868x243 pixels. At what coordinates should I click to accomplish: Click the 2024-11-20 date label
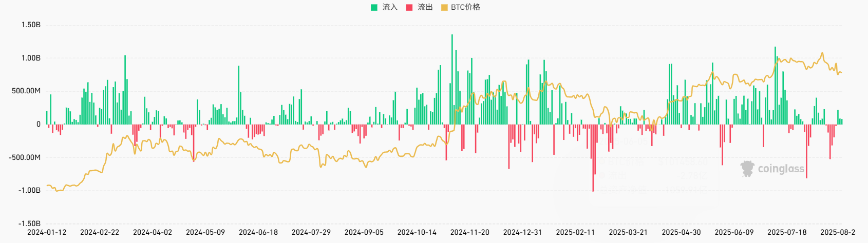(x=469, y=232)
